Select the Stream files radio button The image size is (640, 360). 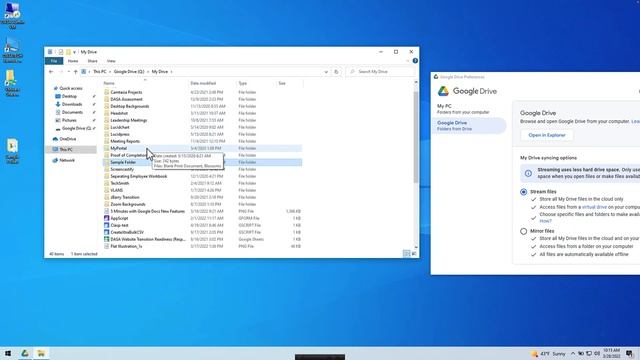coord(524,192)
